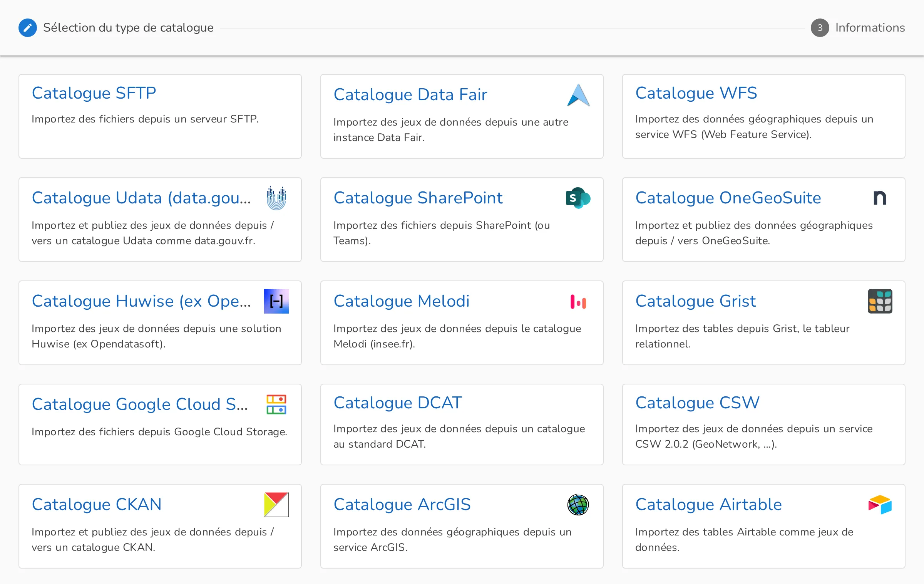Pick the Catalogue SharePoint title

[x=418, y=198]
